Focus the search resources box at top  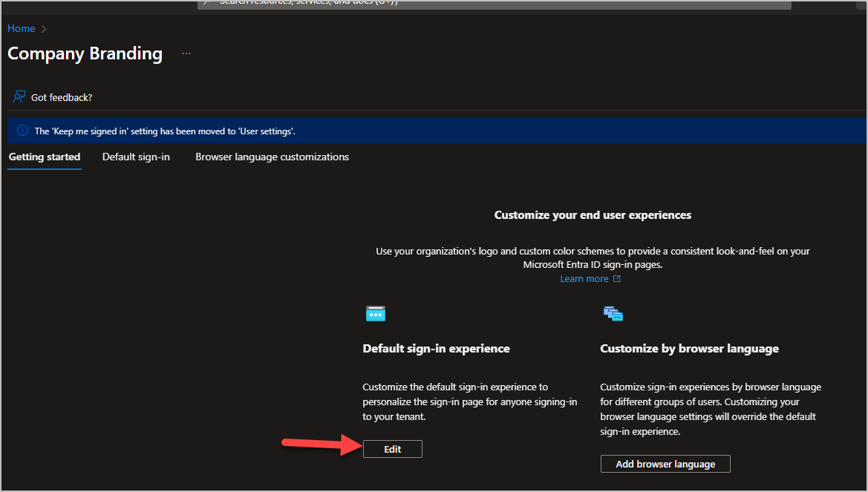[x=494, y=4]
